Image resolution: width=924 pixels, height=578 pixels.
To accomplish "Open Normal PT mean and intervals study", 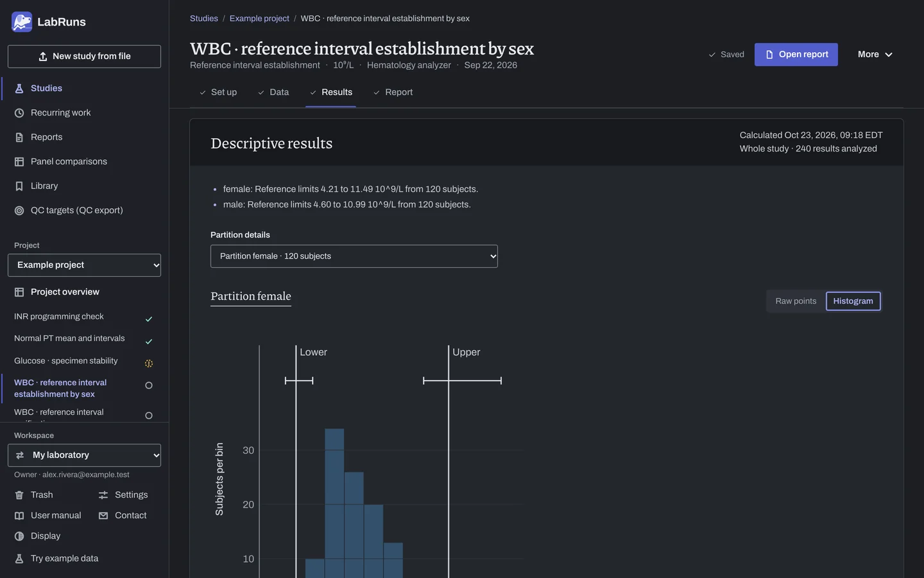I will pos(69,338).
